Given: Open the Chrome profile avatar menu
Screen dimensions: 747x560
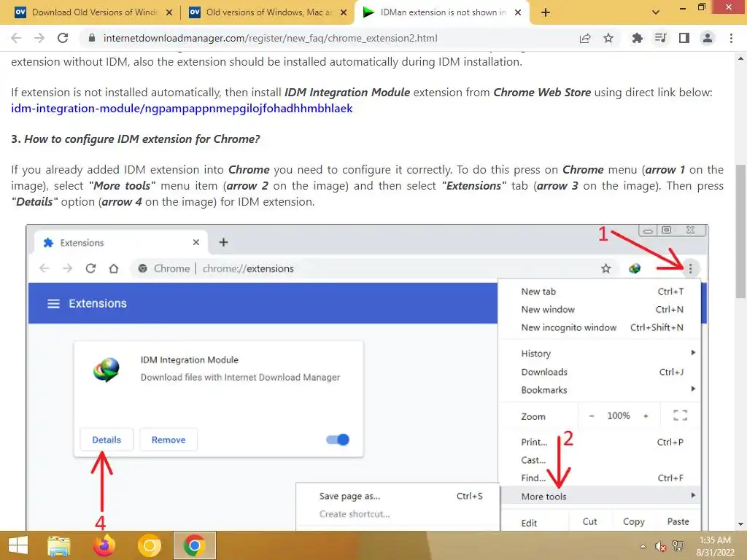Looking at the screenshot, I should [708, 38].
